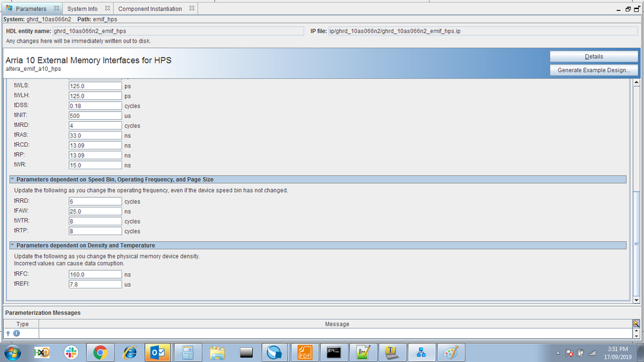Open the Windows Start menu
644x362 pixels.
click(12, 352)
